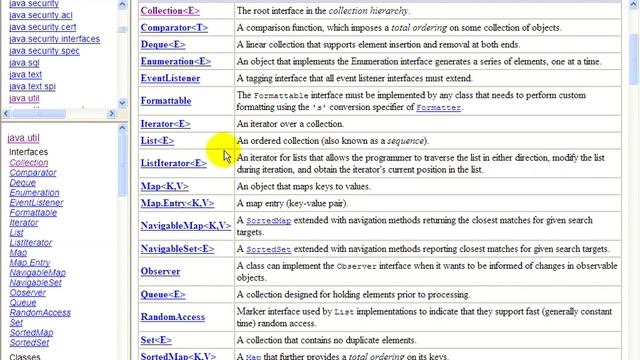Open the java.text package link
This screenshot has width=640, height=360.
point(25,74)
